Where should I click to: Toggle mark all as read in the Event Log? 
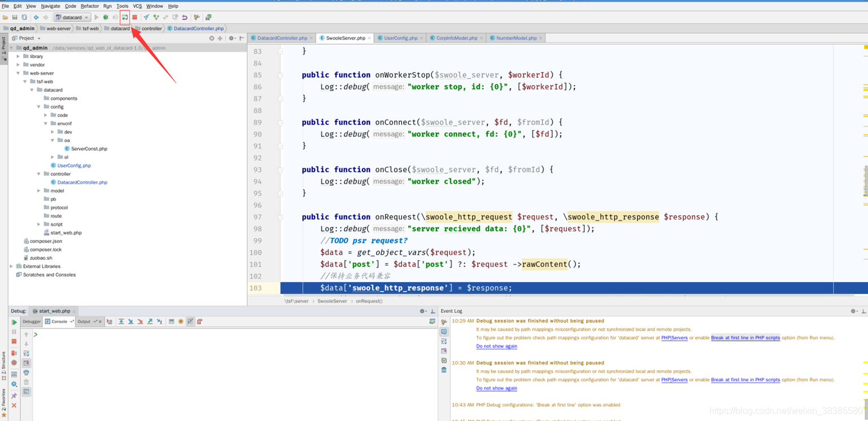444,361
